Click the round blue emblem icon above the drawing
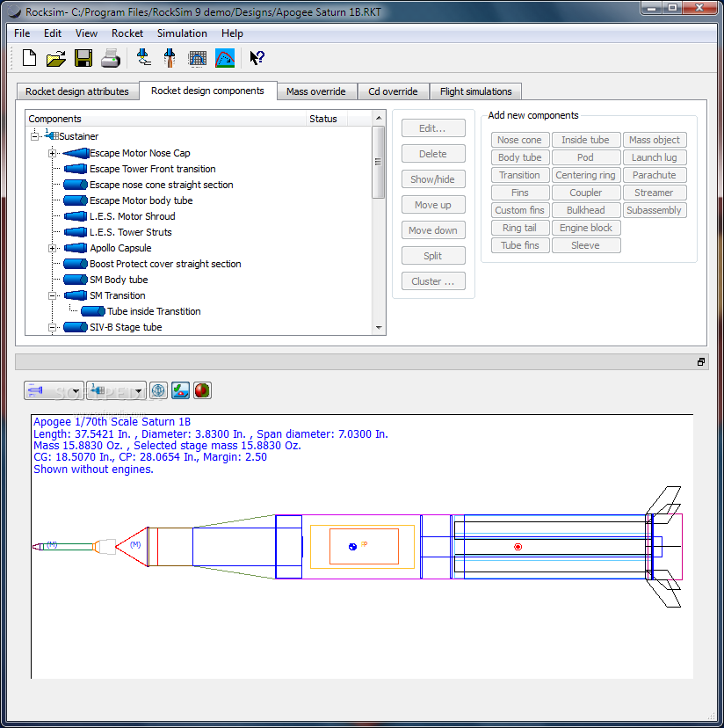 click(159, 390)
